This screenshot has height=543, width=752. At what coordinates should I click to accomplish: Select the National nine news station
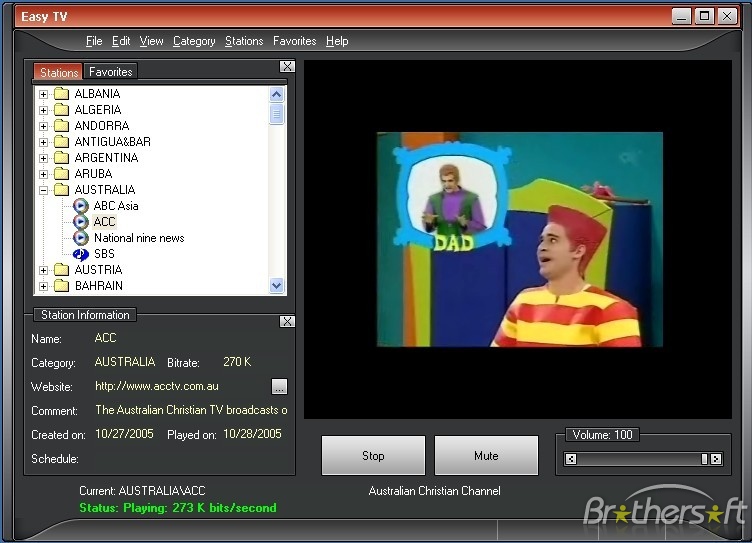(139, 238)
